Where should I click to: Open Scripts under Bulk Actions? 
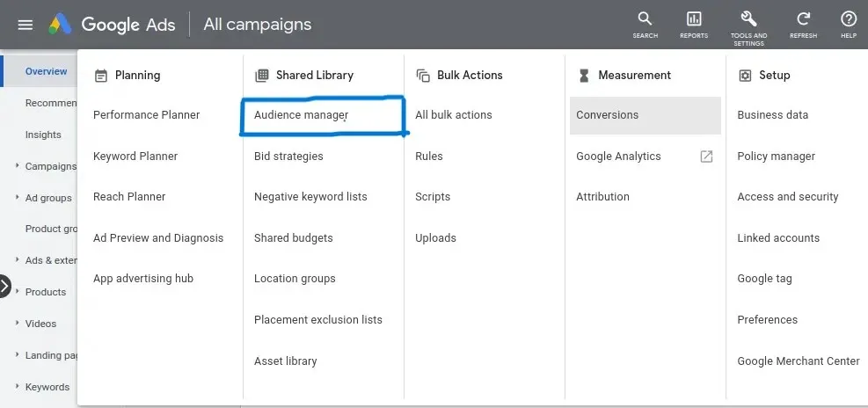(x=433, y=197)
